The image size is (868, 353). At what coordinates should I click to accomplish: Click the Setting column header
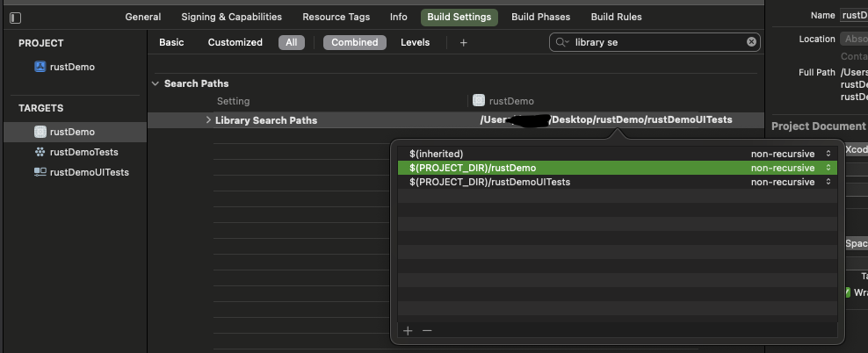233,101
